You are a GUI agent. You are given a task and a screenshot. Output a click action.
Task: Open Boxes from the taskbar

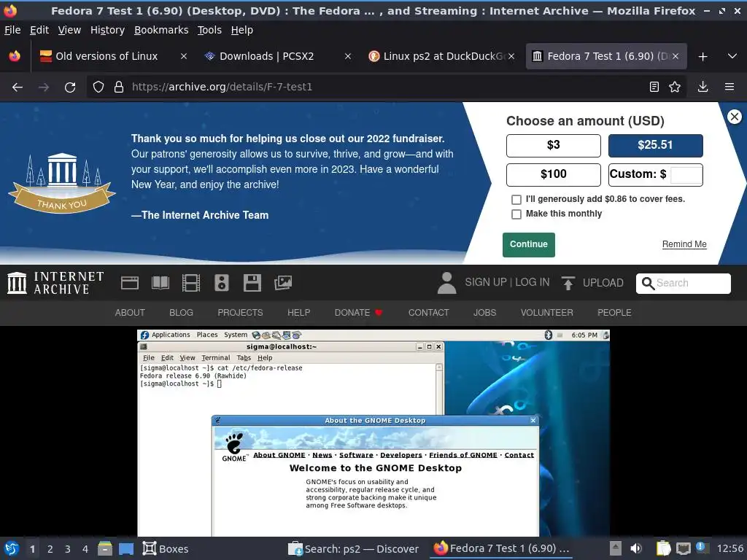(x=166, y=548)
